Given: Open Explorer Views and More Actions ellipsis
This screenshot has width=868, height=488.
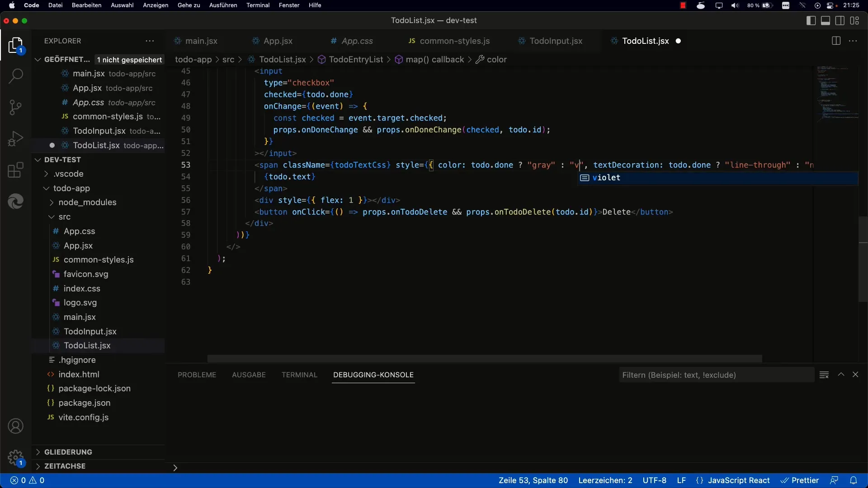Looking at the screenshot, I should (x=150, y=41).
